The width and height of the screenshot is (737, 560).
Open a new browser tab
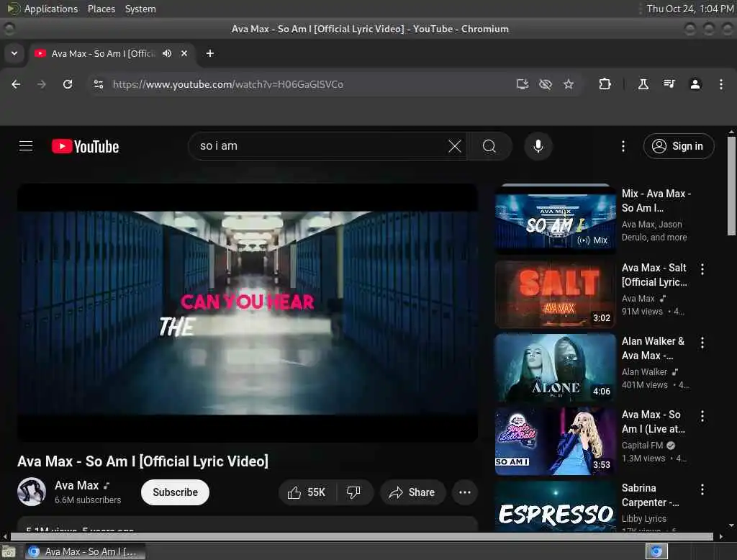(210, 53)
